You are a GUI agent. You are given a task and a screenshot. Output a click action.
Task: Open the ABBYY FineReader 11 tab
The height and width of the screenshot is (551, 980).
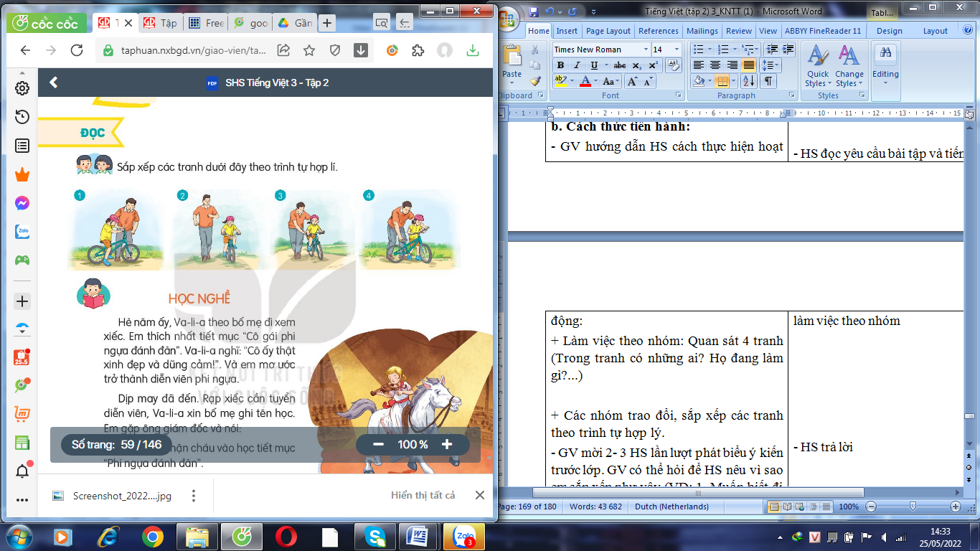(823, 31)
